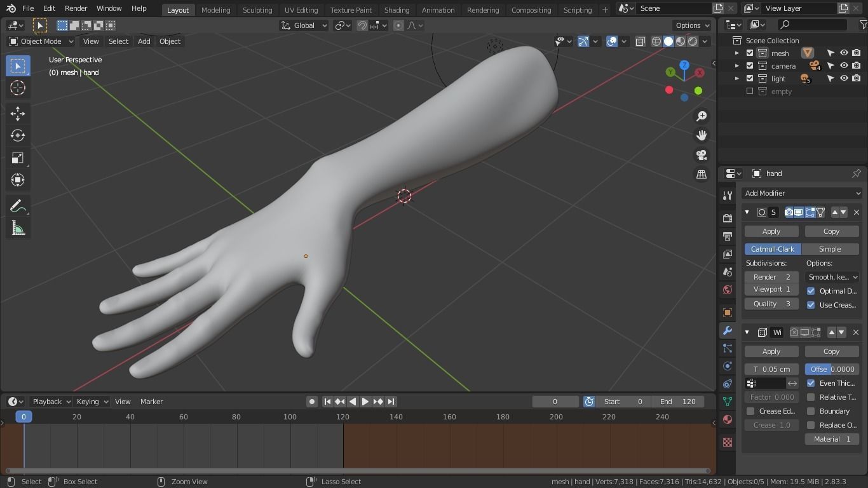The image size is (868, 488).
Task: Open the Add Modifier dropdown
Action: [x=801, y=193]
